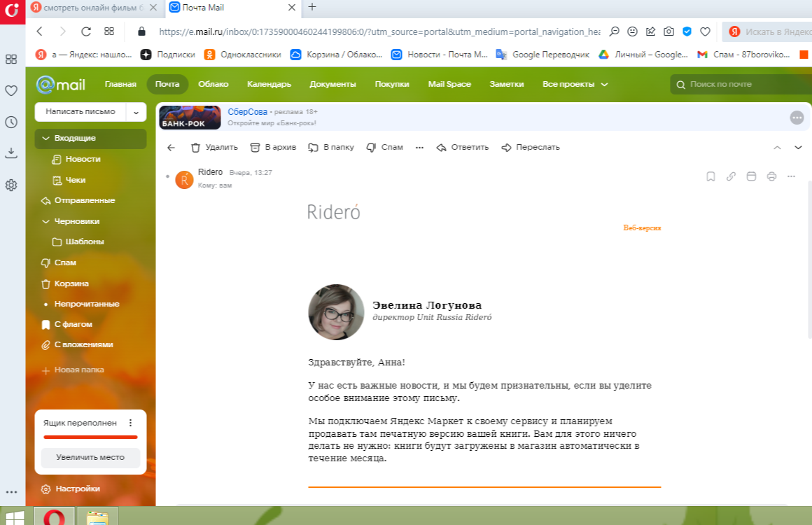
Task: Forward email with Переслать
Action: 531,148
